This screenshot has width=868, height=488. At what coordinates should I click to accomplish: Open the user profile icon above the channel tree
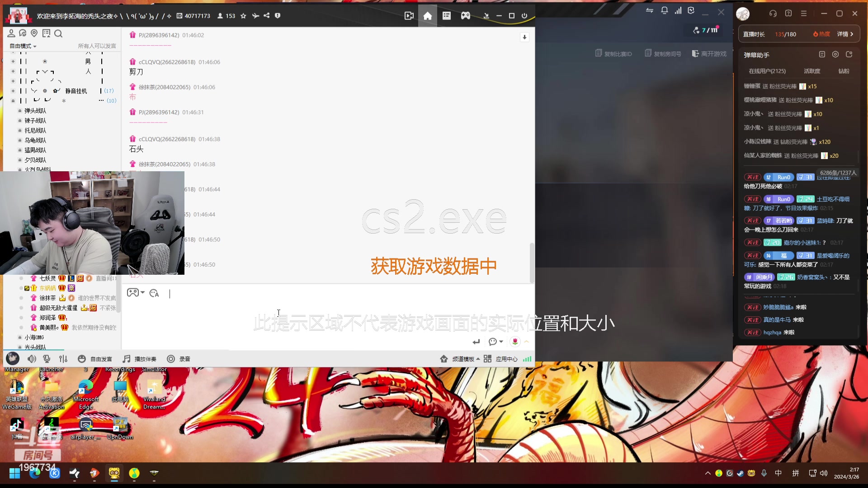pos(11,33)
